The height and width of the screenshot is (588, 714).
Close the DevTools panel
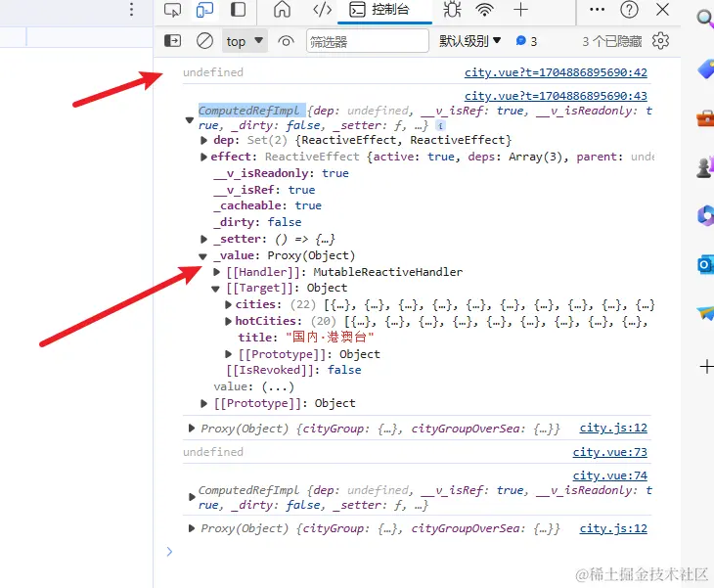[x=662, y=10]
